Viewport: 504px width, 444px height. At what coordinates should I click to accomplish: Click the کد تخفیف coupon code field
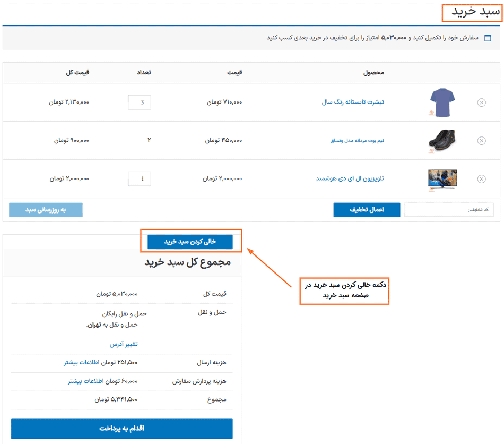448,210
